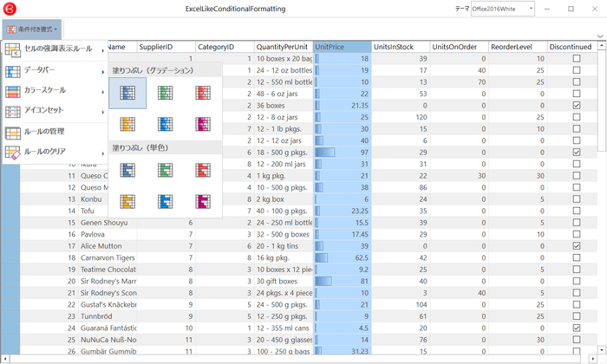This screenshot has width=607, height=364.
Task: Select orange solid fill data bar
Action: click(127, 202)
